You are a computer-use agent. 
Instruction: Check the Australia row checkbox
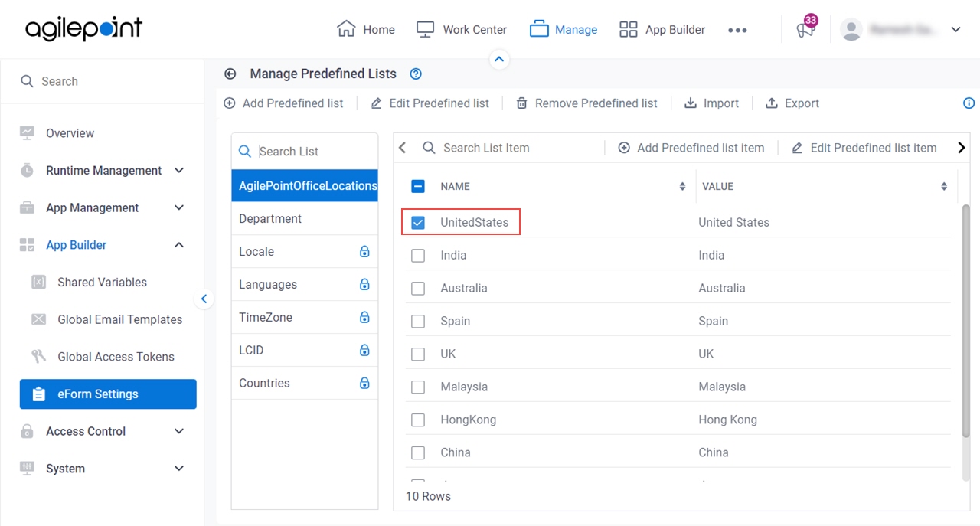pos(418,288)
